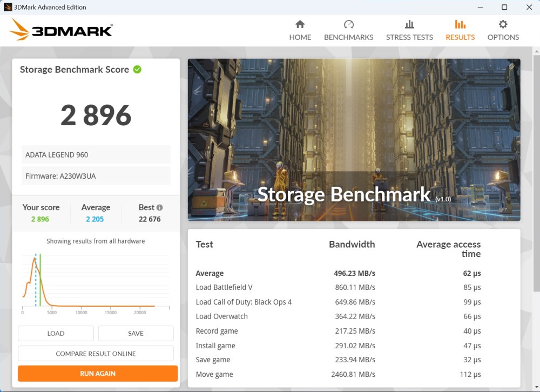Minimize the 3DMark window
Viewport: 540px width, 392px height.
pos(481,7)
